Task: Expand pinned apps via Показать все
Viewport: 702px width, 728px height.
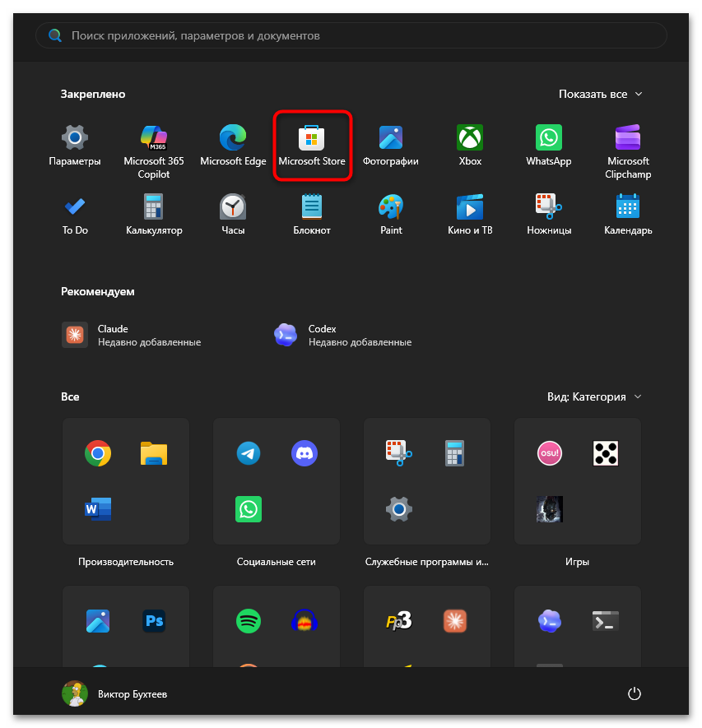Action: [600, 95]
